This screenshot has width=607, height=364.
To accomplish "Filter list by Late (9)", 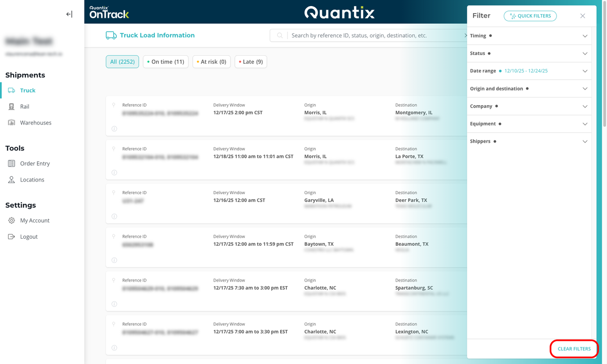I will (251, 62).
